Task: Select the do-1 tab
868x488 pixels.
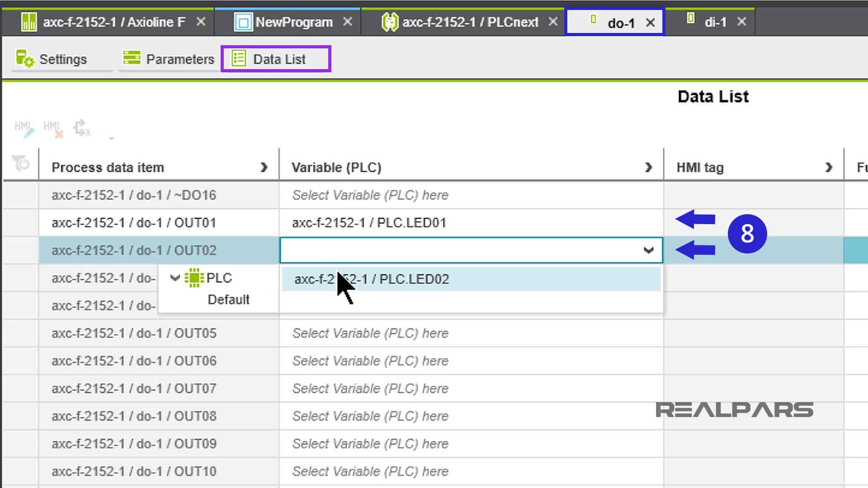Action: (614, 22)
